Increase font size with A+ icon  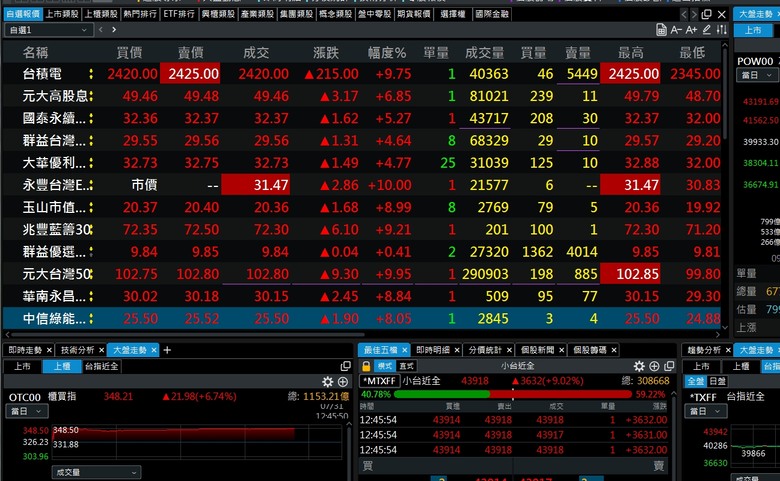pos(691,30)
